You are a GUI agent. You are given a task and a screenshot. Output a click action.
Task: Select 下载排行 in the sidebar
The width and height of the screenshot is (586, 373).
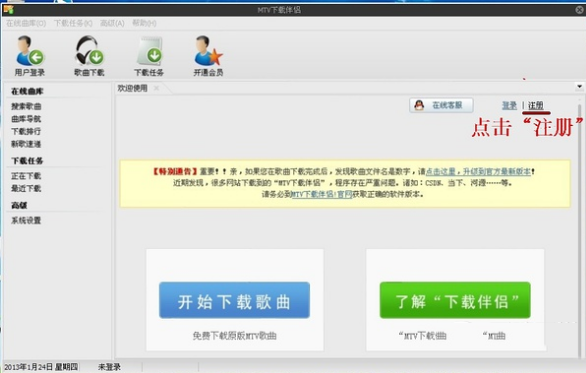coord(26,131)
